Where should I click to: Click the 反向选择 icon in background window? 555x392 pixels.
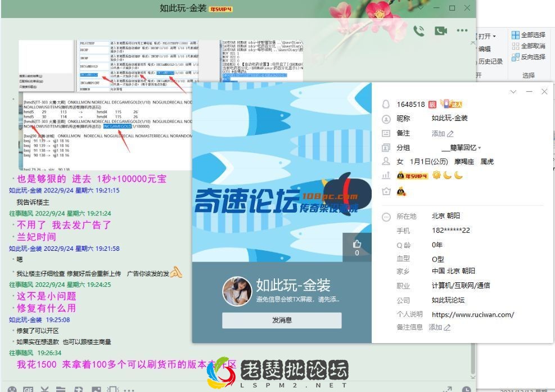pyautogui.click(x=515, y=57)
